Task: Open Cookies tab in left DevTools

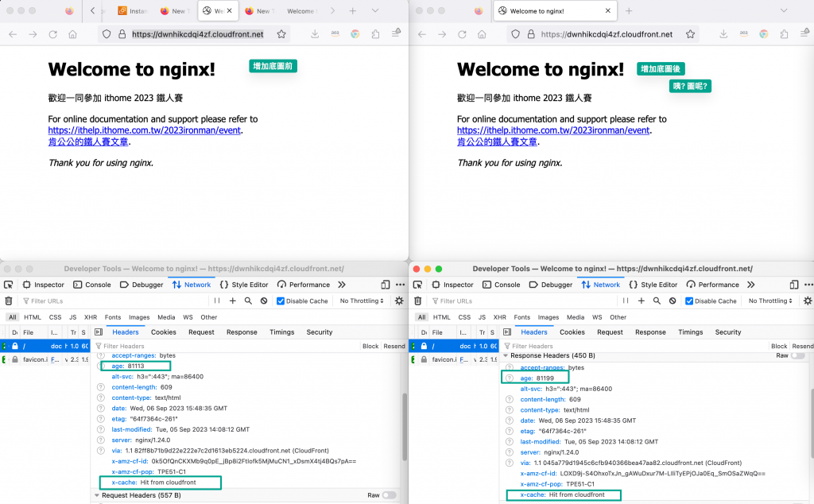Action: pyautogui.click(x=164, y=332)
